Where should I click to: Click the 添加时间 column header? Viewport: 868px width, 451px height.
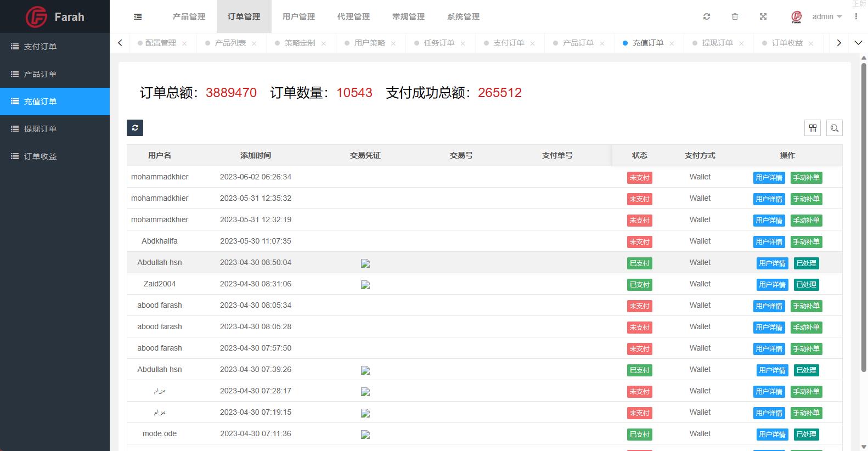pos(255,155)
